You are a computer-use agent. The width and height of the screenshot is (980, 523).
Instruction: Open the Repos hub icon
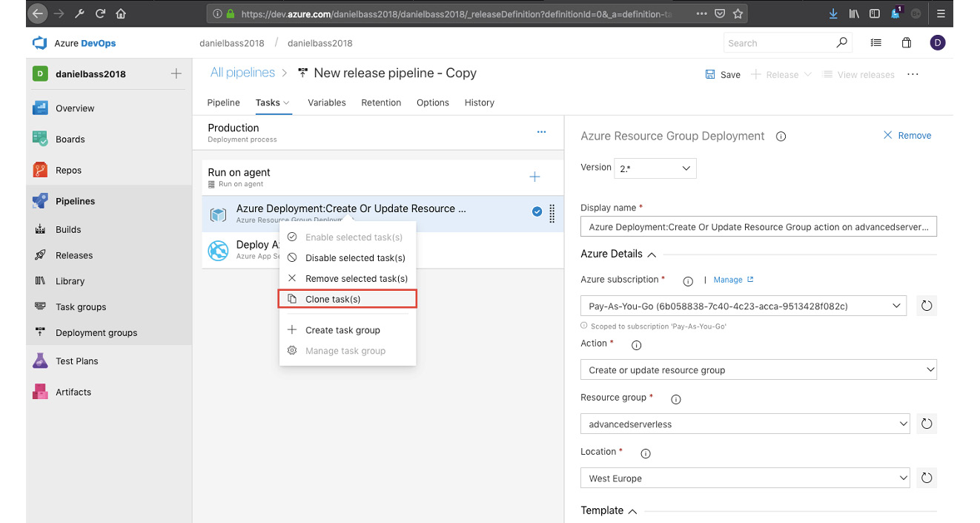(40, 171)
